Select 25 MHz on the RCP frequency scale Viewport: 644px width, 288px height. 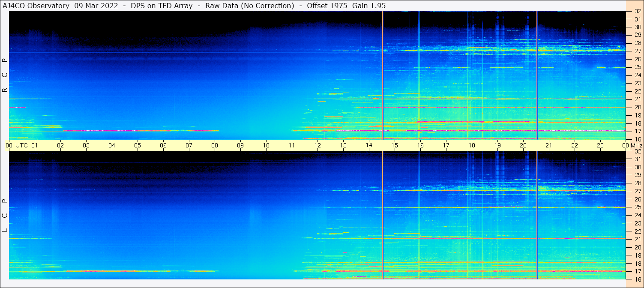pos(638,67)
